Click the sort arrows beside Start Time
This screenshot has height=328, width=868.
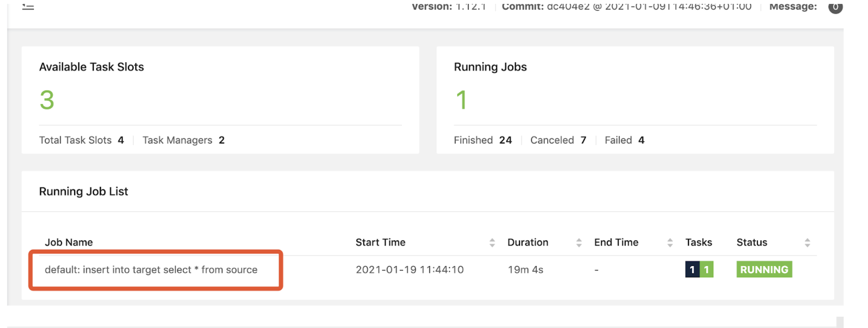pos(492,243)
